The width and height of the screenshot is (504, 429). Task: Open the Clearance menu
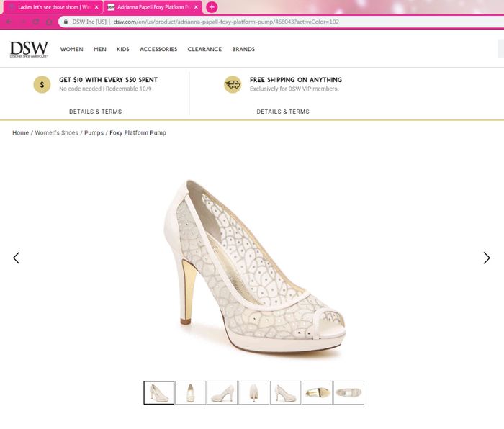click(x=204, y=50)
